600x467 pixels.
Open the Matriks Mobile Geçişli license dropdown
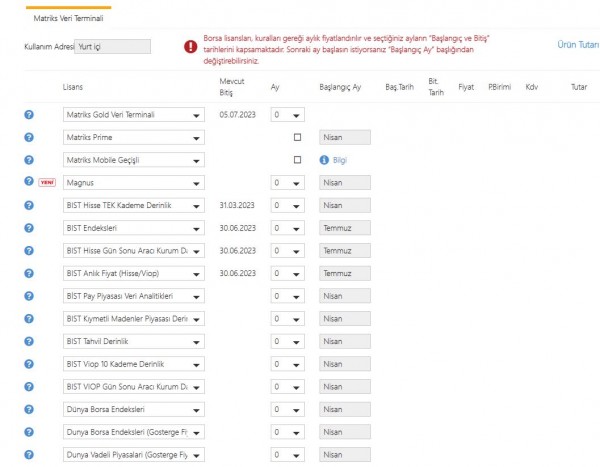[134, 160]
